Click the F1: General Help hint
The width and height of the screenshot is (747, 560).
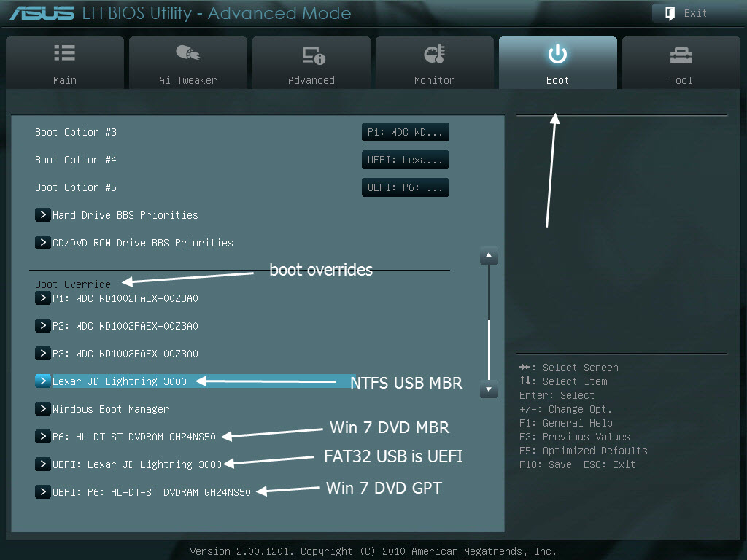coord(566,423)
